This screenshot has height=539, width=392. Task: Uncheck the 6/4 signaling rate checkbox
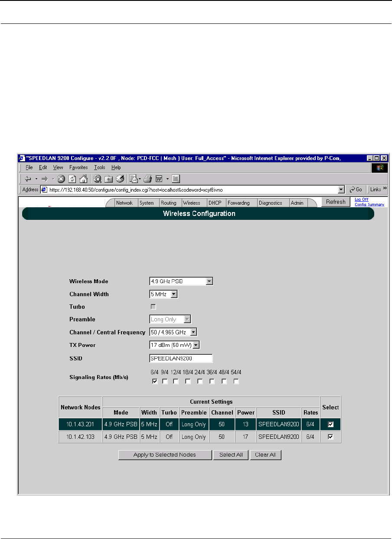point(155,382)
